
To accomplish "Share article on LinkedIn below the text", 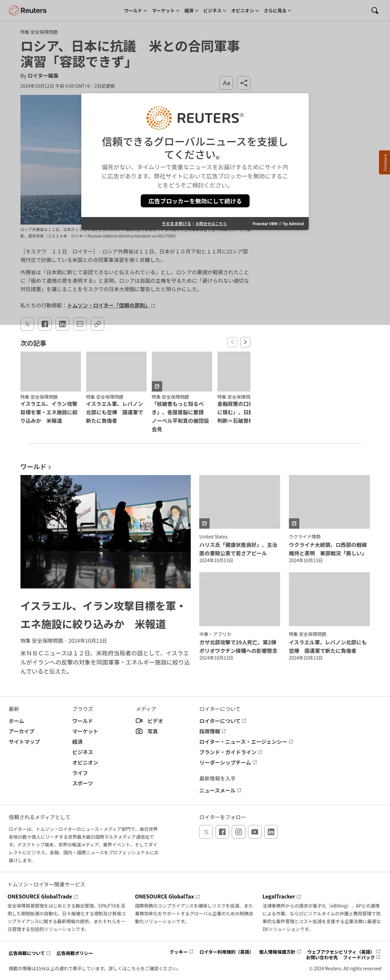I will point(62,324).
